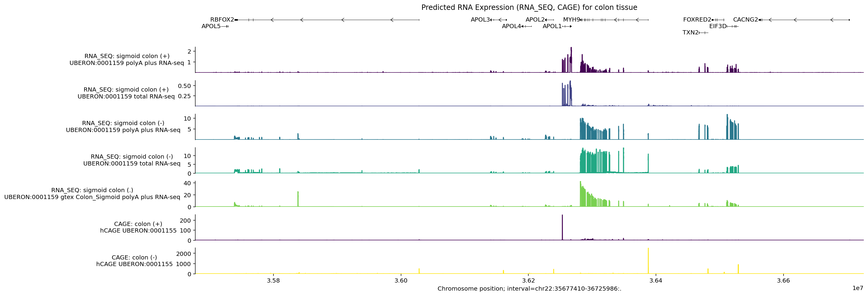Click the RBFOX2 gene label
This screenshot has width=868, height=296.
(222, 20)
